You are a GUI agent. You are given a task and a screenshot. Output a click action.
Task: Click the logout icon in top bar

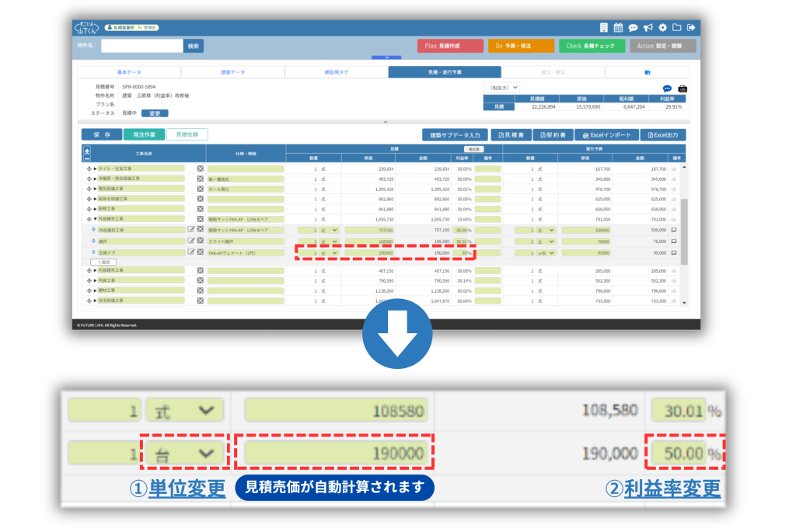tap(691, 28)
